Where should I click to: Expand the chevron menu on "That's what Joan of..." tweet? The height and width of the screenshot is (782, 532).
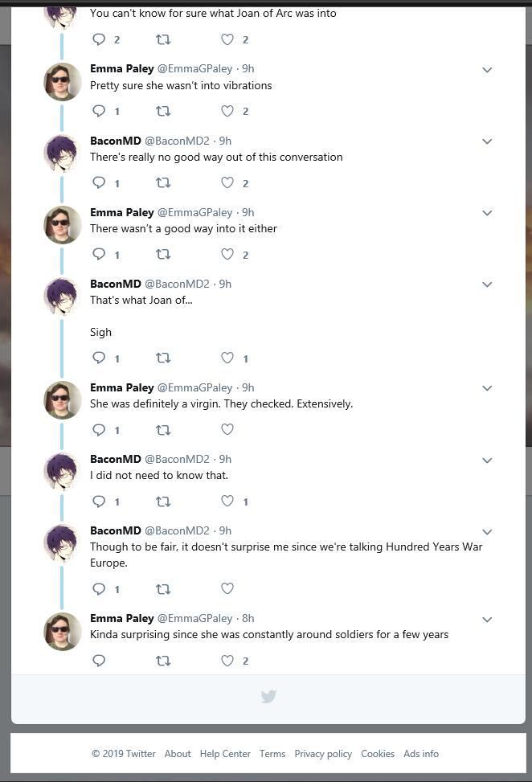[x=487, y=285]
